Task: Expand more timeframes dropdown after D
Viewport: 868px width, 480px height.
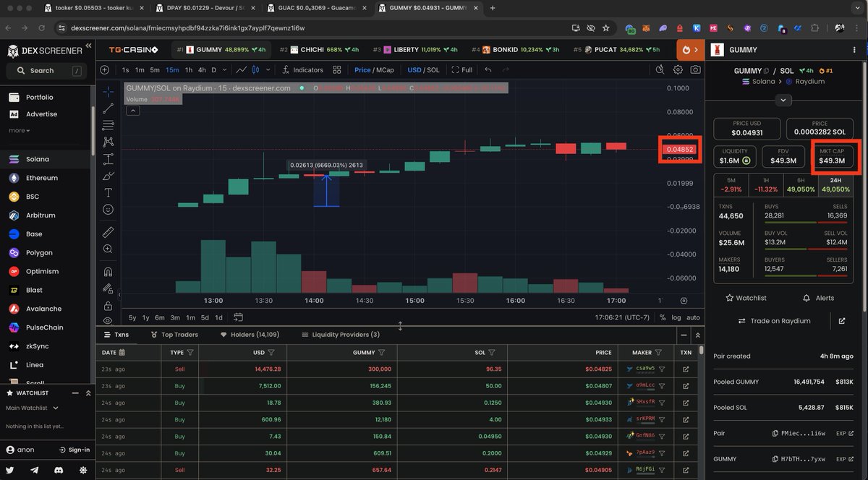Action: pos(224,70)
